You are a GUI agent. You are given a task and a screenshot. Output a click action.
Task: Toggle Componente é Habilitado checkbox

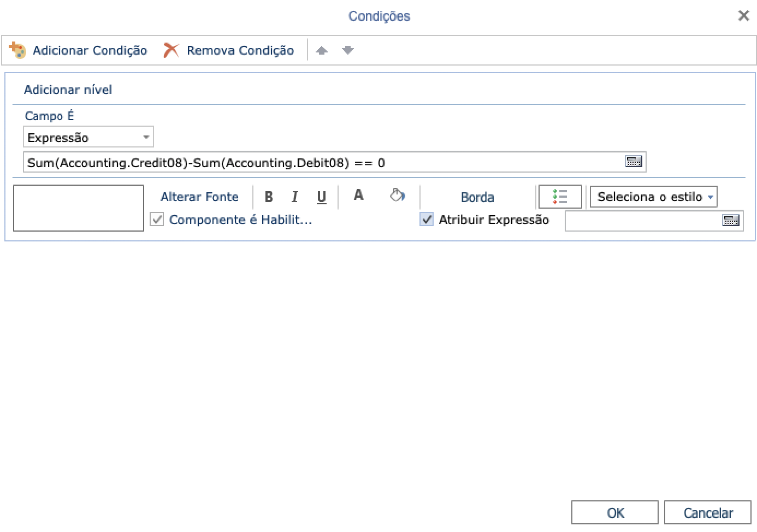point(157,220)
